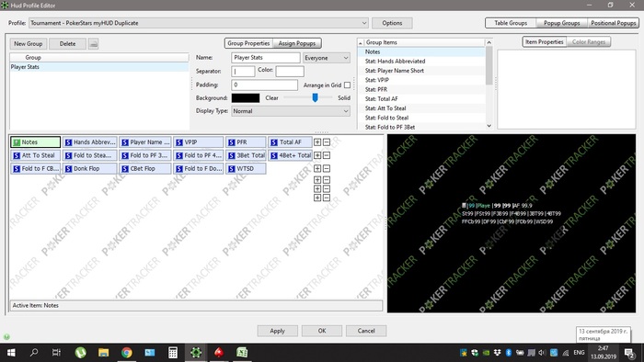
Task: Switch to the Popup Groups tab
Action: (562, 23)
